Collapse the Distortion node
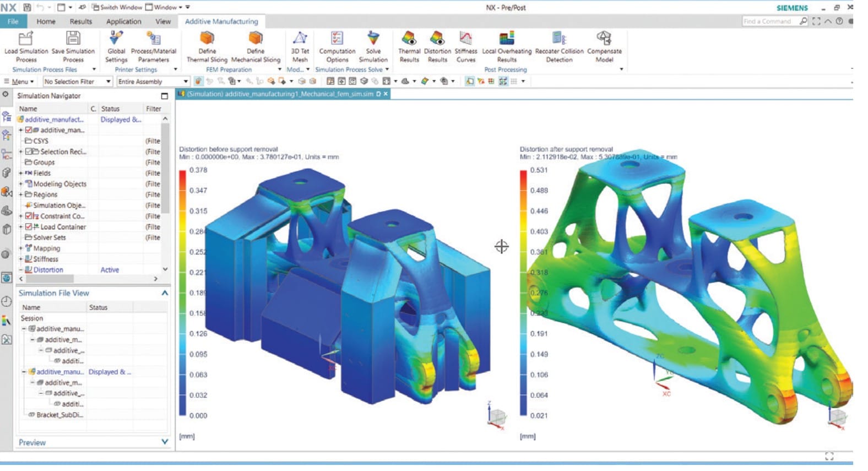Screen dimensions: 868x471 pyautogui.click(x=21, y=270)
